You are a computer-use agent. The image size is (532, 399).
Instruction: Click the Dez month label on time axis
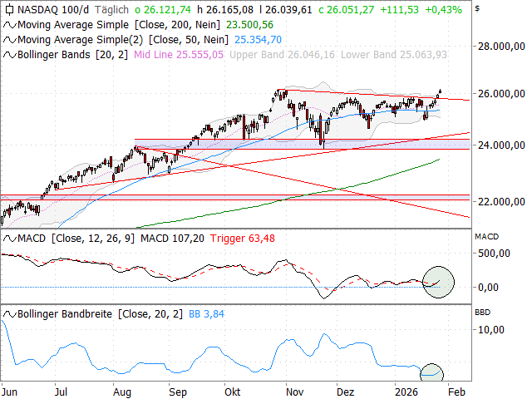point(346,392)
